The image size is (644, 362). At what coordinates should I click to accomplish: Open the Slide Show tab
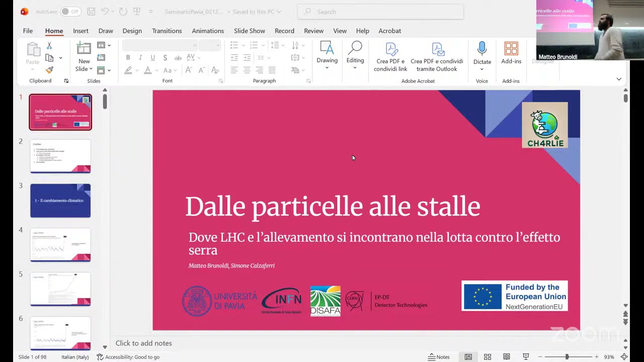click(250, 31)
